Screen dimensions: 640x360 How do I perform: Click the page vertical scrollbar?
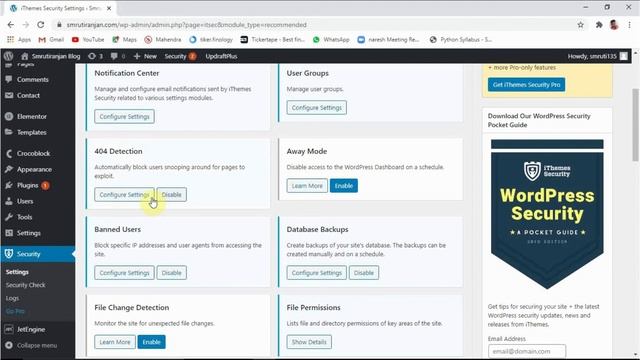pos(635,125)
